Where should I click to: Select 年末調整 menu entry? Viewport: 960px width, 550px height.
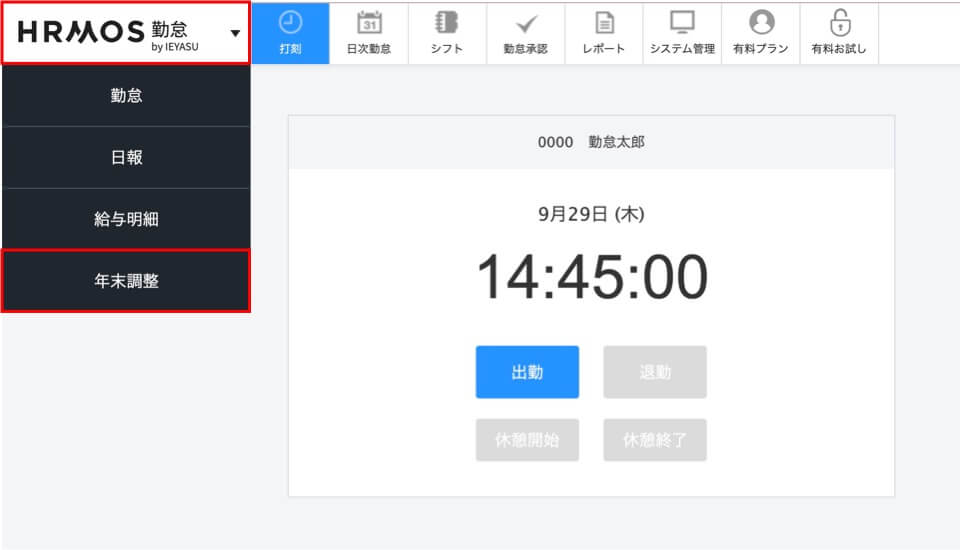[126, 282]
